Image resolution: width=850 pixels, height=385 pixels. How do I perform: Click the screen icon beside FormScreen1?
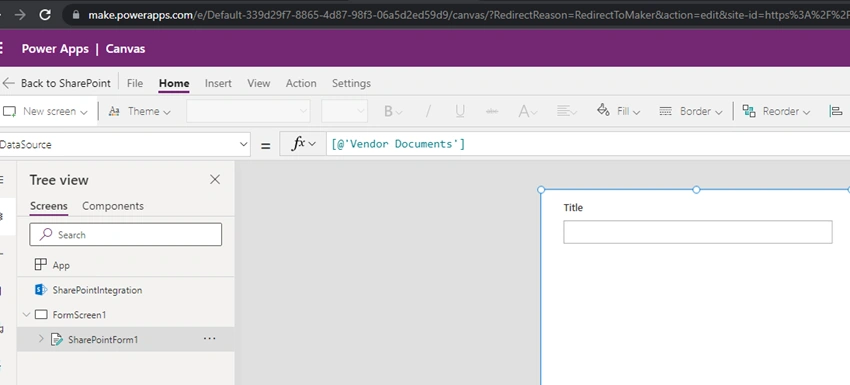point(41,315)
